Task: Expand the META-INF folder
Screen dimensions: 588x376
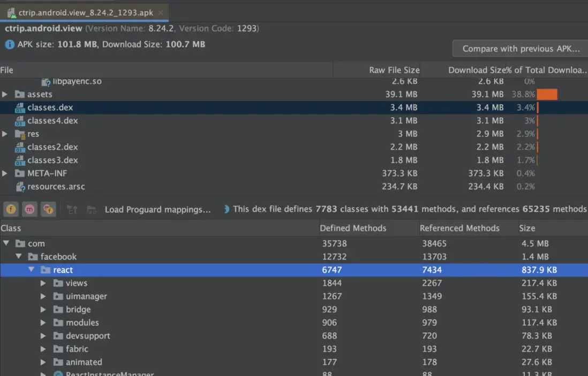Action: pyautogui.click(x=5, y=173)
